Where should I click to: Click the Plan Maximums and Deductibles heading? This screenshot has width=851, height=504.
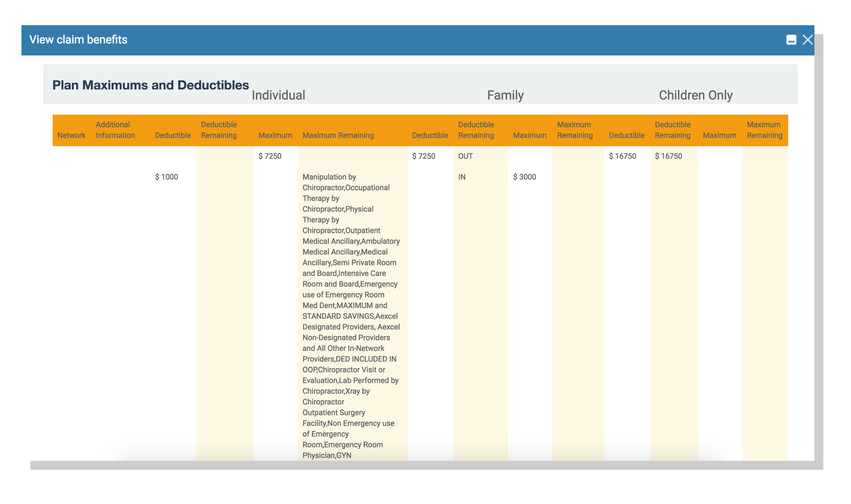click(x=150, y=85)
